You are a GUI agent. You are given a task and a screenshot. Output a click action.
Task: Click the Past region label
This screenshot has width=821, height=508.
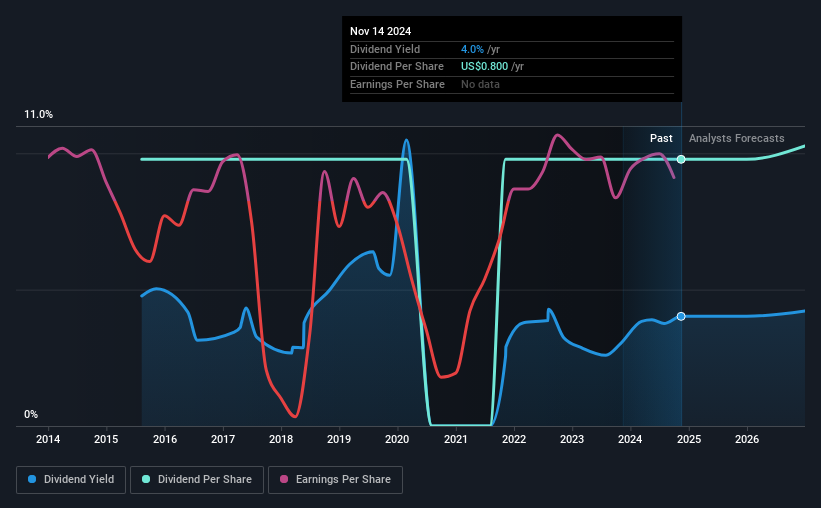click(x=661, y=138)
